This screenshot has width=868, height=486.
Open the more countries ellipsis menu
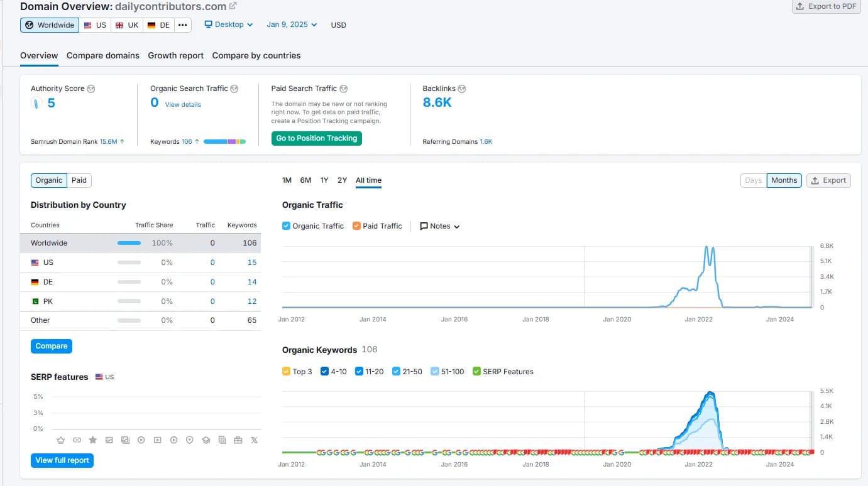click(x=183, y=25)
